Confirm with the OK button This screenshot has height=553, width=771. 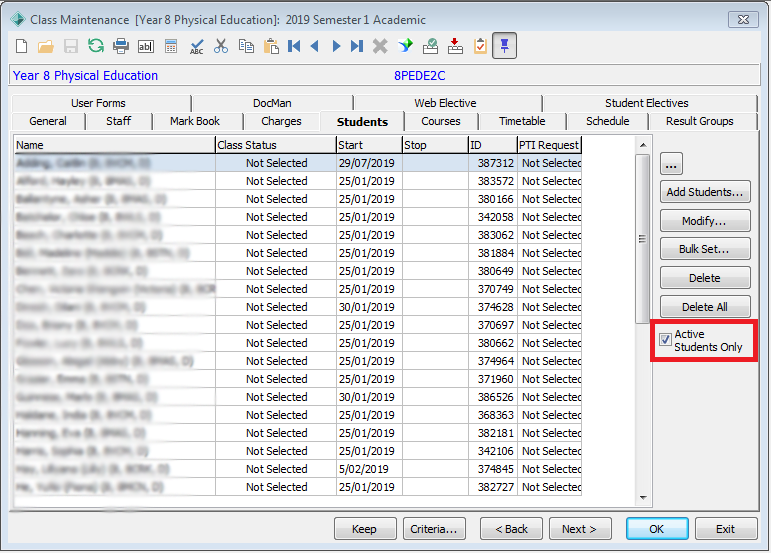point(657,529)
